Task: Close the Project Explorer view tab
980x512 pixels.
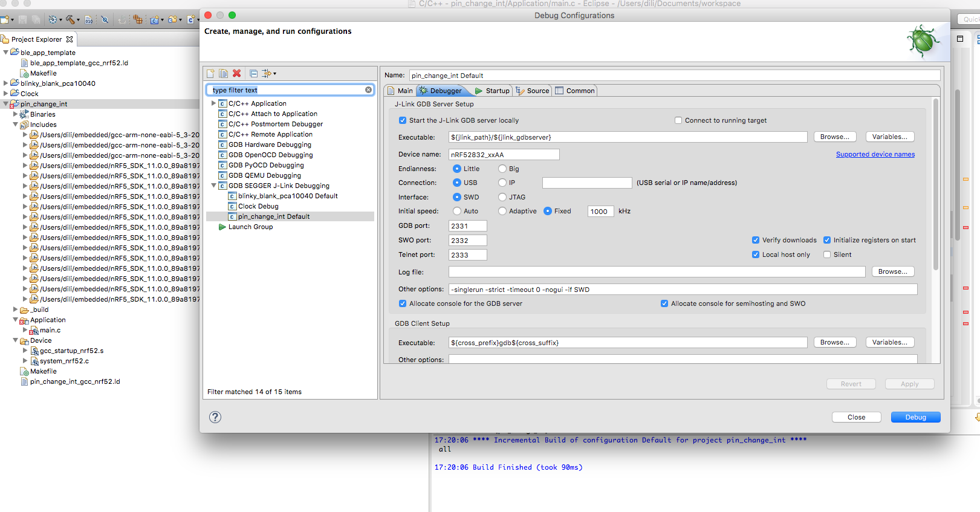Action: (x=70, y=39)
